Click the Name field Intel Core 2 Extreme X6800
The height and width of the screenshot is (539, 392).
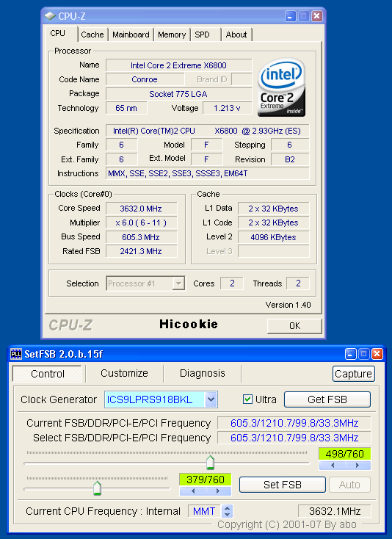click(x=178, y=65)
